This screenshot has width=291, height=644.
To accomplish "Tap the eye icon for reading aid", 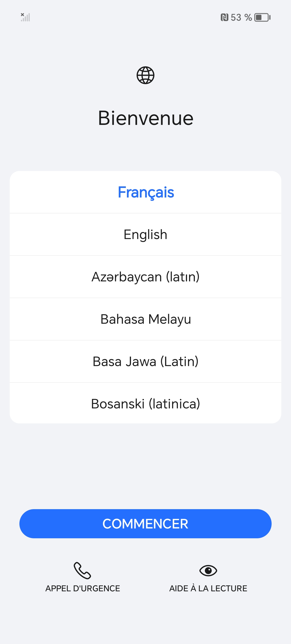I will 208,570.
